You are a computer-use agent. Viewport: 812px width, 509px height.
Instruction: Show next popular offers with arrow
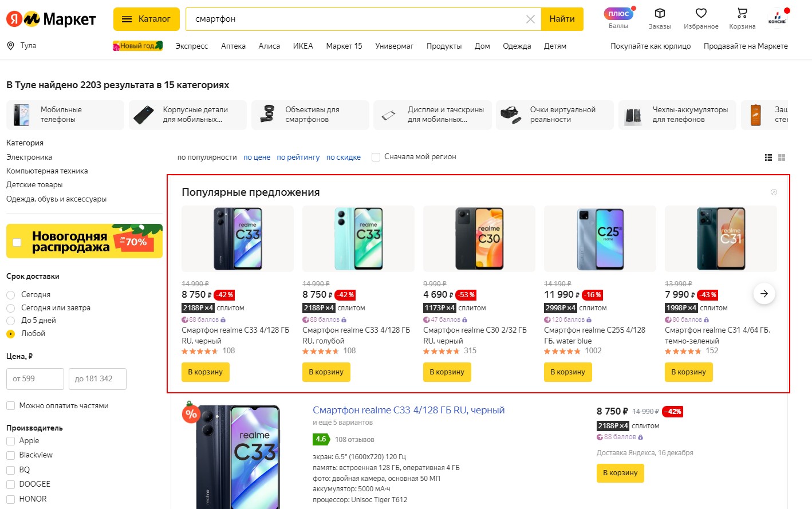tap(764, 294)
